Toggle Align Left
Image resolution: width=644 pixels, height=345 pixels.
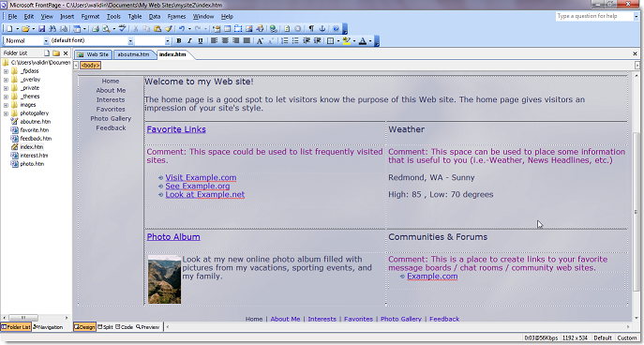214,40
